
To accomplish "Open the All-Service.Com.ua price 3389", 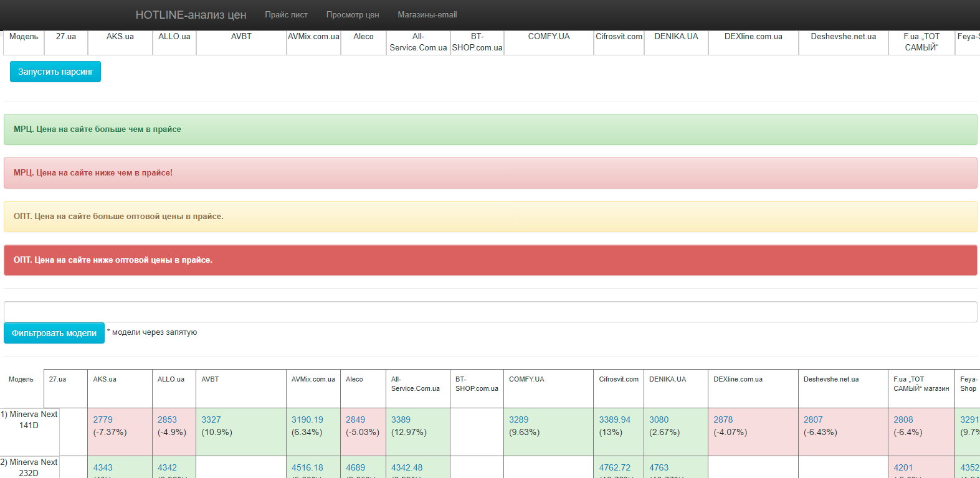I will 401,419.
